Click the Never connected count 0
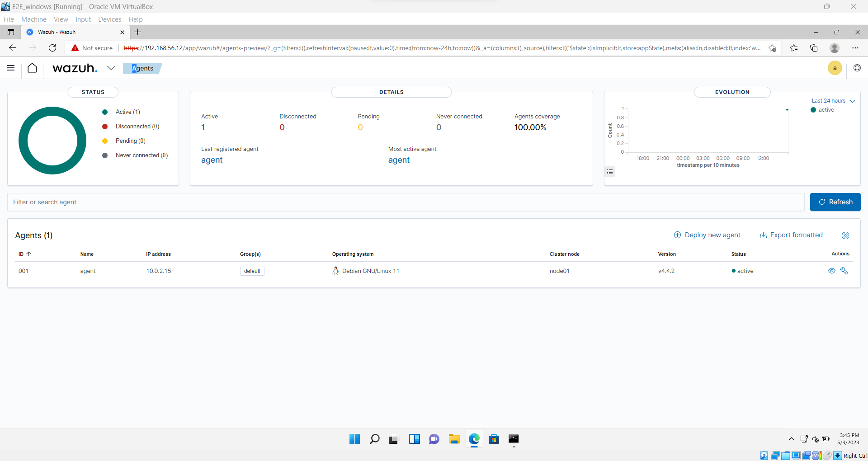This screenshot has height=461, width=868. (x=439, y=127)
